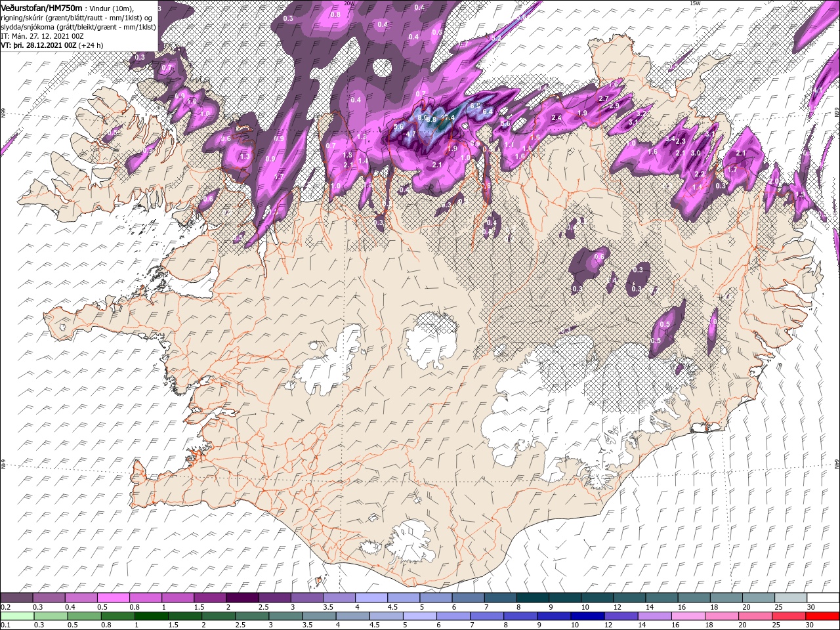
Task: Pick the slate blue snow swatch between 6 and 7
Action: (x=467, y=598)
